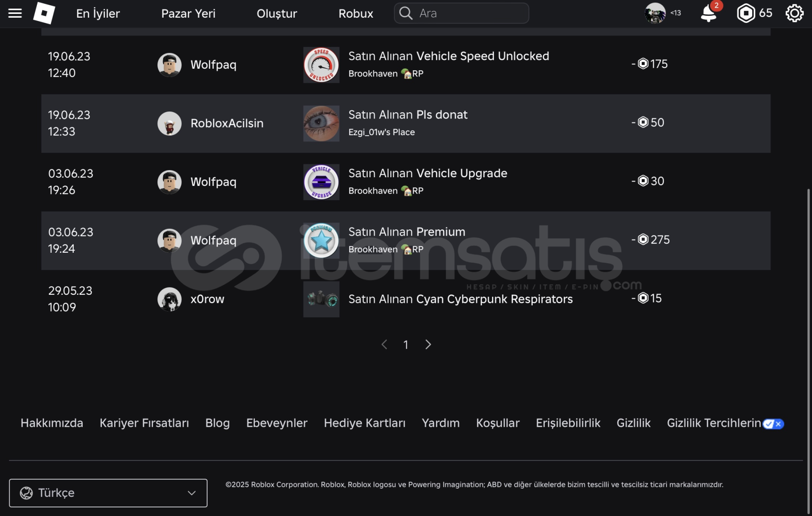812x516 pixels.
Task: Open the Erişilebilirlik footer link
Action: (568, 423)
